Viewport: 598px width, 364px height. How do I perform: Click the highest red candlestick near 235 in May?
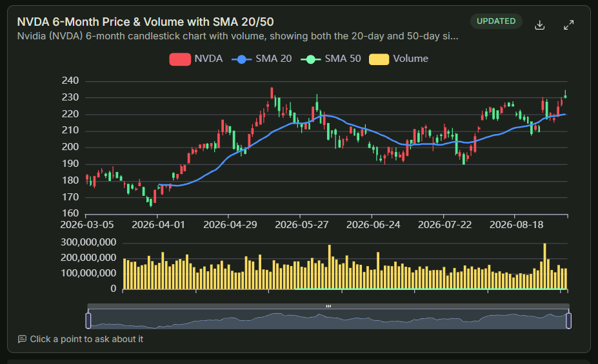point(272,93)
